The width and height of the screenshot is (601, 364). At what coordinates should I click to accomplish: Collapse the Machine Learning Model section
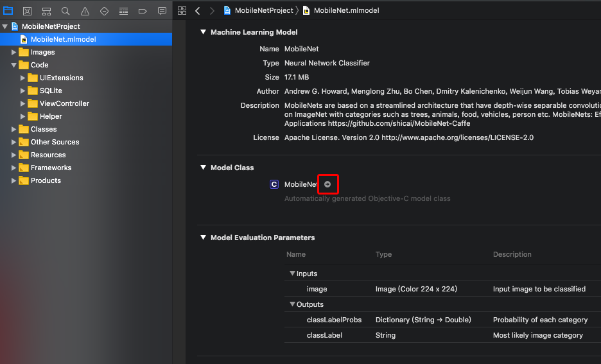[x=203, y=32]
